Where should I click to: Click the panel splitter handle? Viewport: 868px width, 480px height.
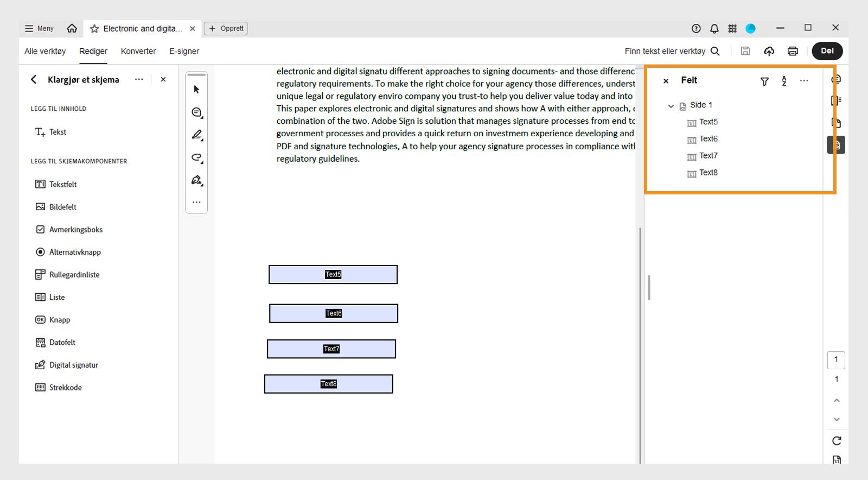click(x=649, y=287)
